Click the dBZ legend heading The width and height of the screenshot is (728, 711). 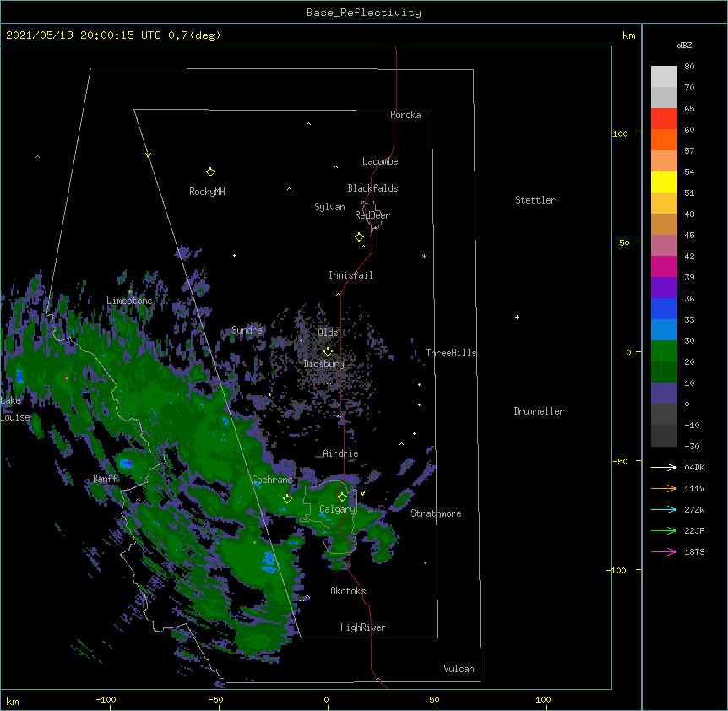tap(684, 45)
